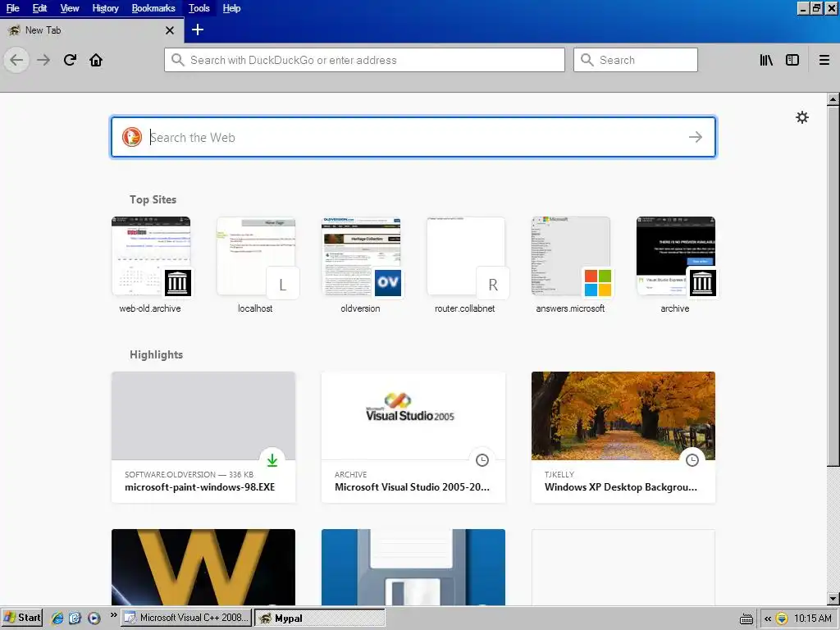Expand hidden quick launch items chevron
Screen dimensions: 840x630
pyautogui.click(x=113, y=615)
